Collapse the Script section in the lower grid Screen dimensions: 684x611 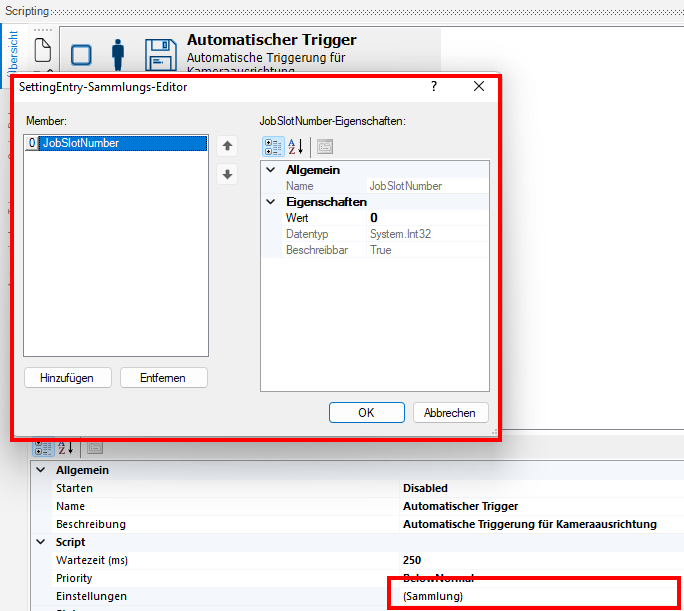pyautogui.click(x=41, y=542)
